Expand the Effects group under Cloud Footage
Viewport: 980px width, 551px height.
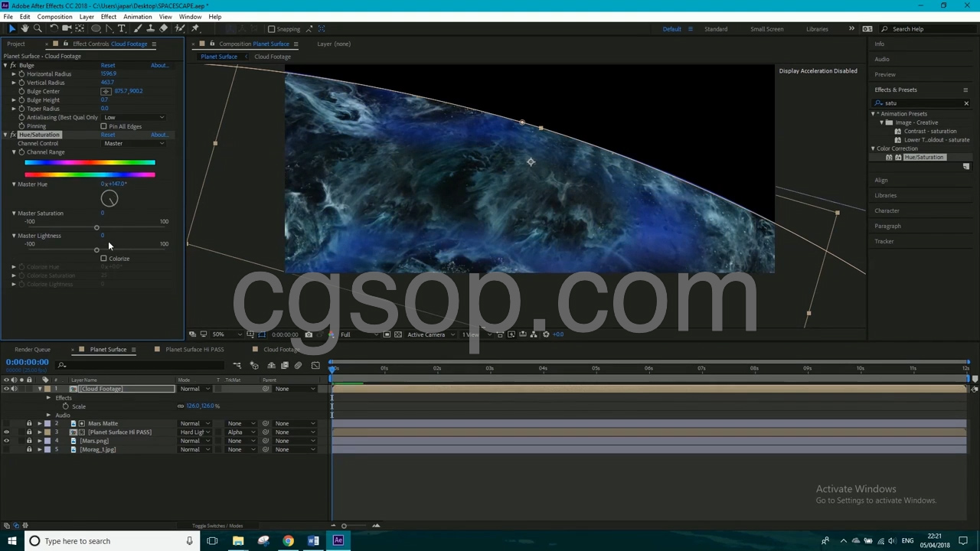[48, 398]
